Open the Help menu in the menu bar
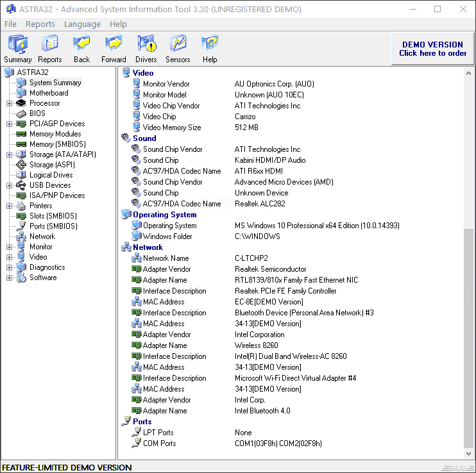This screenshot has height=473, width=476. [118, 24]
